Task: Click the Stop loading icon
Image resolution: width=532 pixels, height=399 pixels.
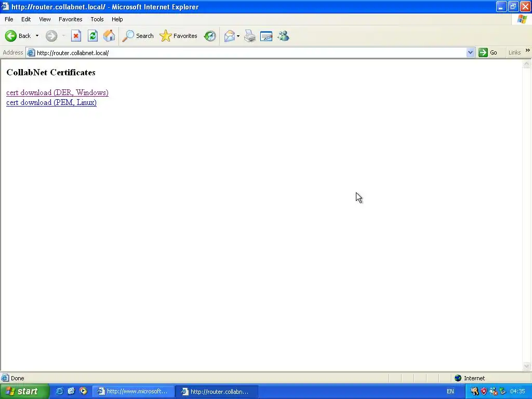Action: (76, 36)
